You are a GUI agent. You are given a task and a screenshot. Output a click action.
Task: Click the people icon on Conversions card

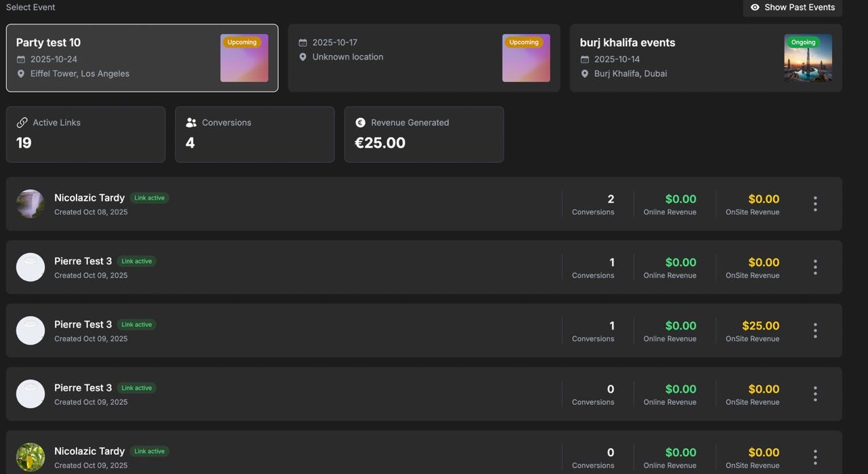(x=191, y=123)
